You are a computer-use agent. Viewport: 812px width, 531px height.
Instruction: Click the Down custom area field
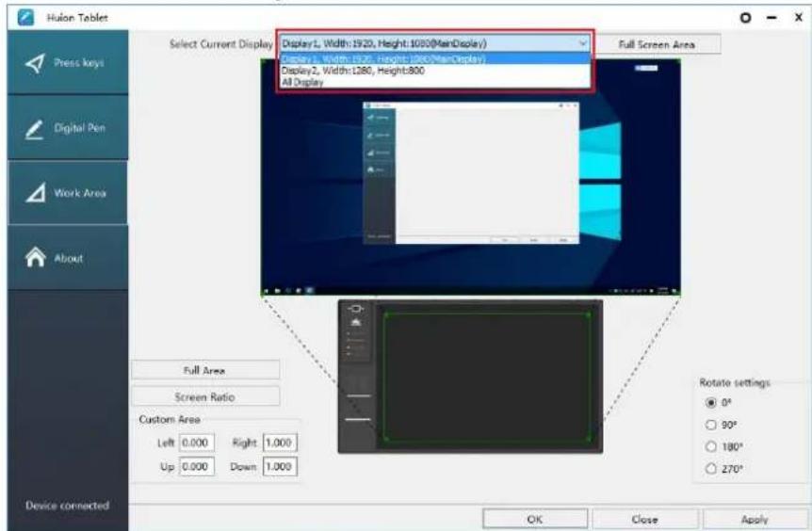[x=280, y=466]
